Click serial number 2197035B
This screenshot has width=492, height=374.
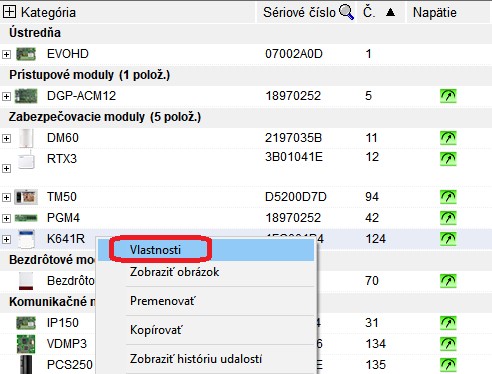pyautogui.click(x=294, y=138)
